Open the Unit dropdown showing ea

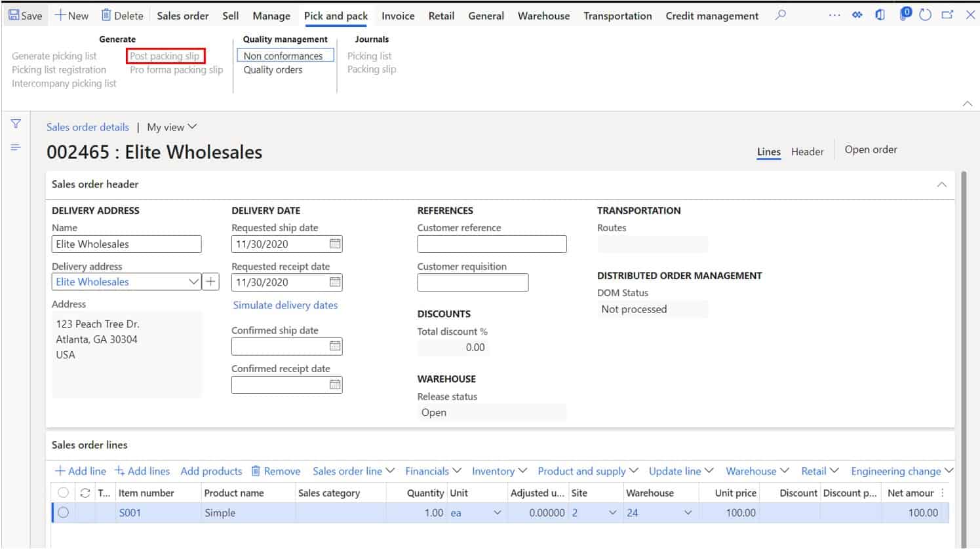point(497,512)
